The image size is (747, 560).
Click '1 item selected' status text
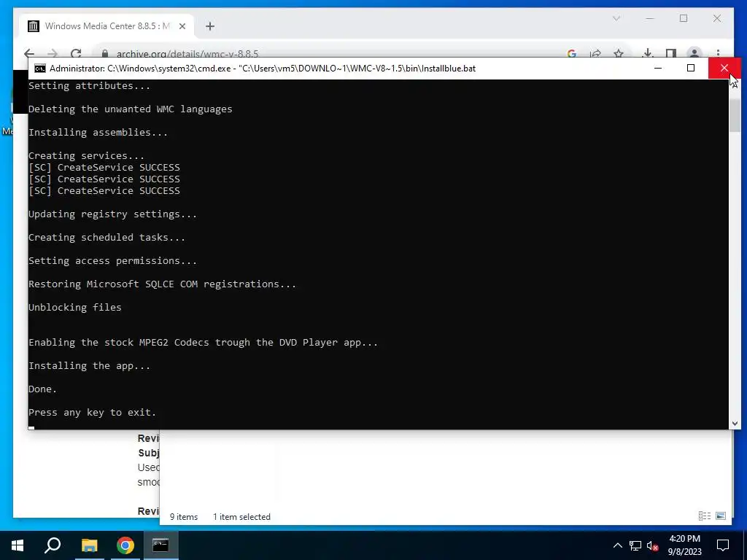click(x=241, y=517)
